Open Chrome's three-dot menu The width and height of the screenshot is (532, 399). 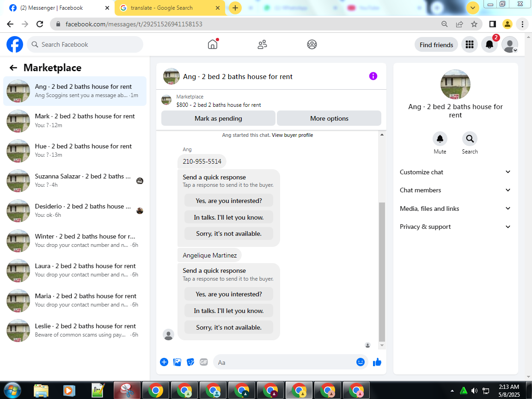522,24
